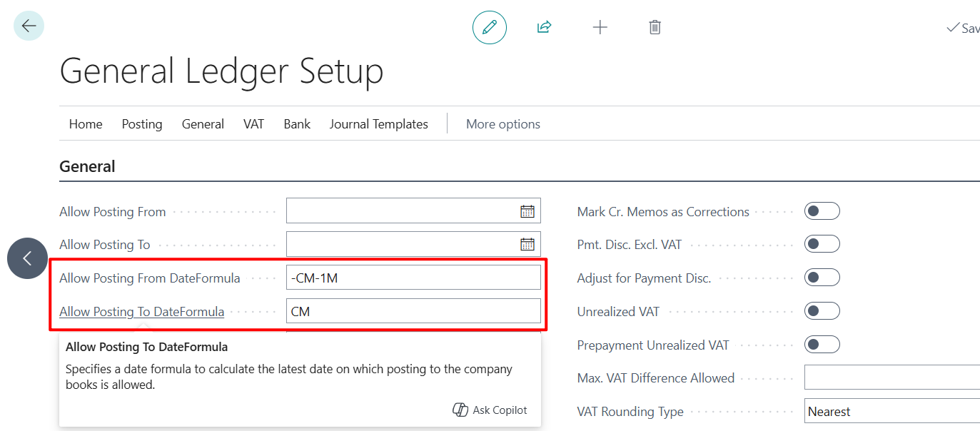Click the trash icon to delete
This screenshot has width=980, height=431.
pyautogui.click(x=655, y=26)
